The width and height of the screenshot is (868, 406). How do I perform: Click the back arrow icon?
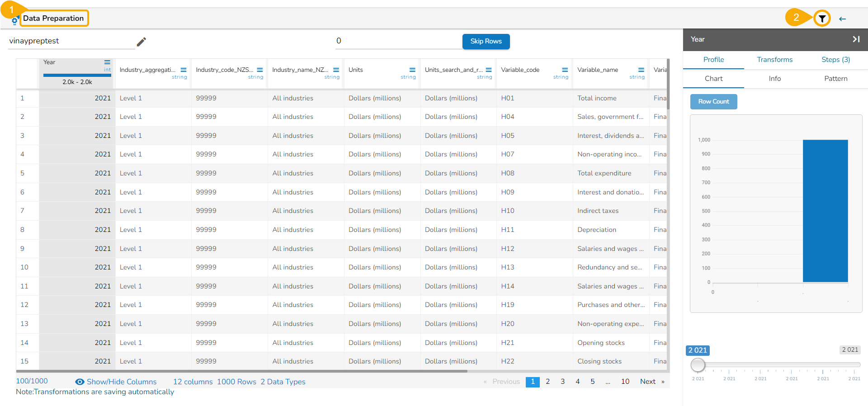click(842, 19)
